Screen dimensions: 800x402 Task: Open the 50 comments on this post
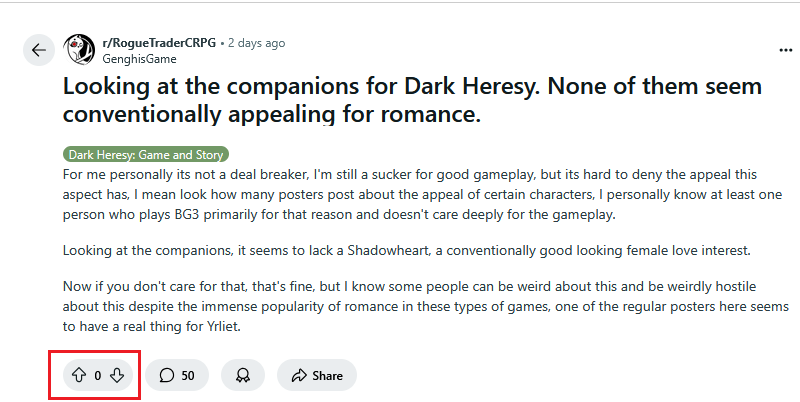(176, 376)
